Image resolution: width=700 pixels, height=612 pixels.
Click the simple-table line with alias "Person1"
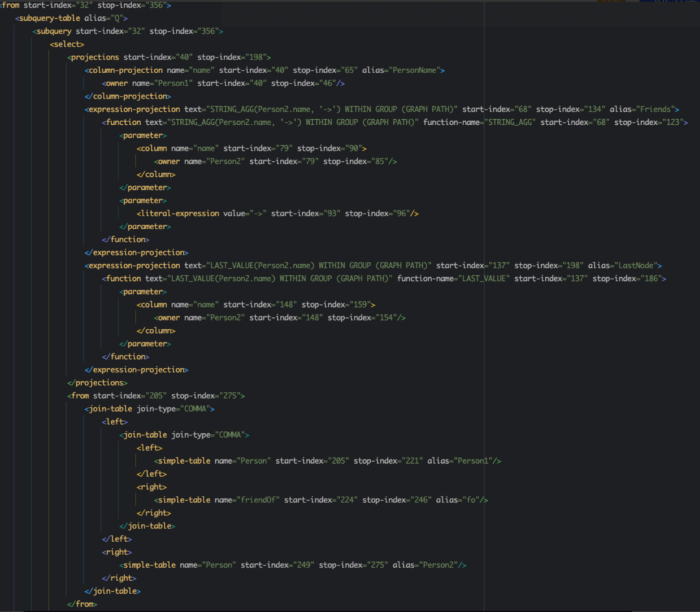point(328,461)
